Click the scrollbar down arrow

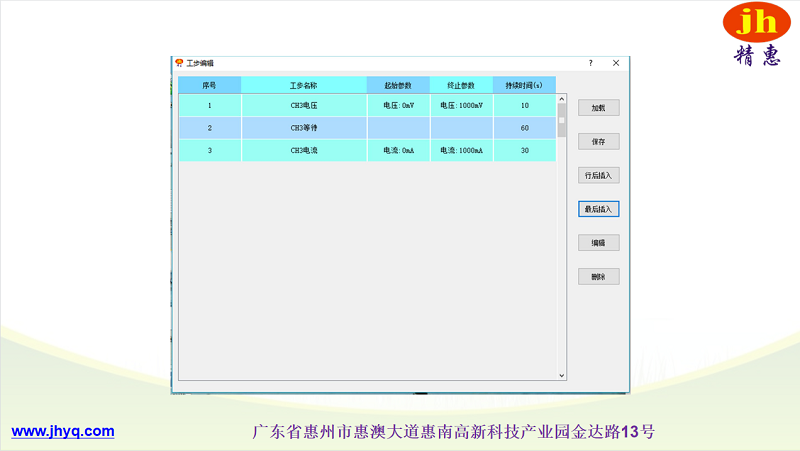[561, 375]
